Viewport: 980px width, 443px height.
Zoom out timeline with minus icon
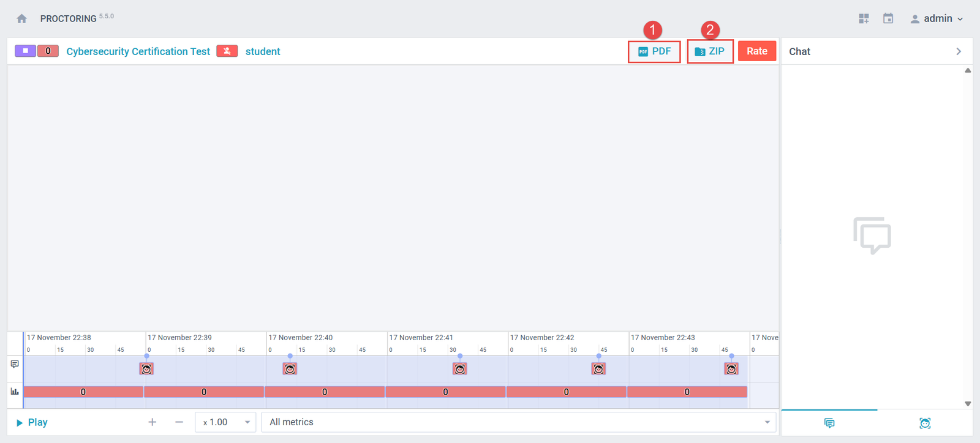click(179, 422)
